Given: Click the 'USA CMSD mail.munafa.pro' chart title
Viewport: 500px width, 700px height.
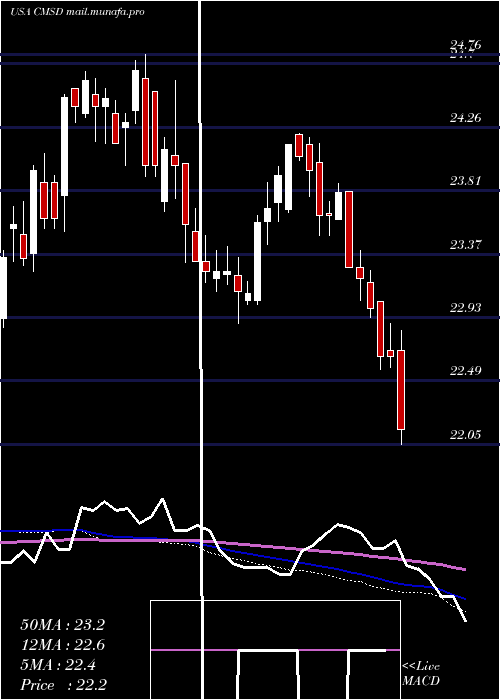Looking at the screenshot, I should point(78,12).
